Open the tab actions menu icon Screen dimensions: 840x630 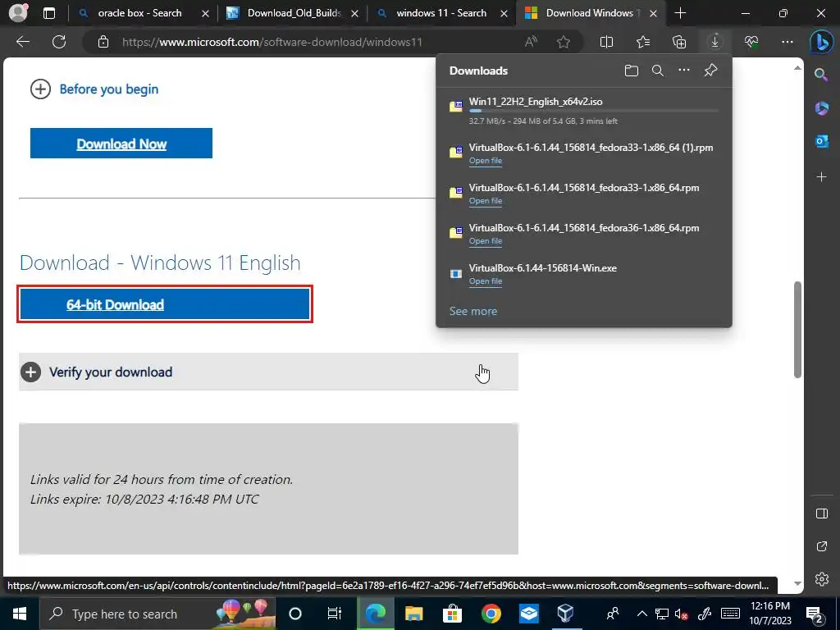(49, 13)
